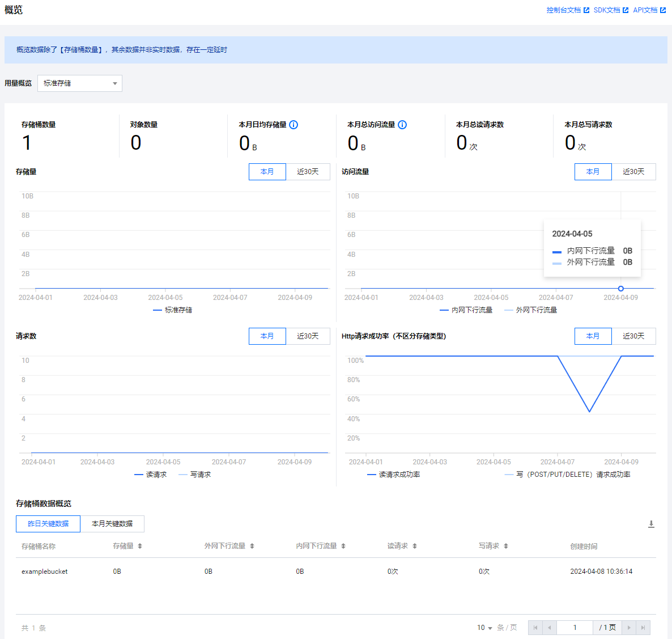The width and height of the screenshot is (672, 639).
Task: Toggle 标准存储 legend in storage chart
Action: pos(173,310)
